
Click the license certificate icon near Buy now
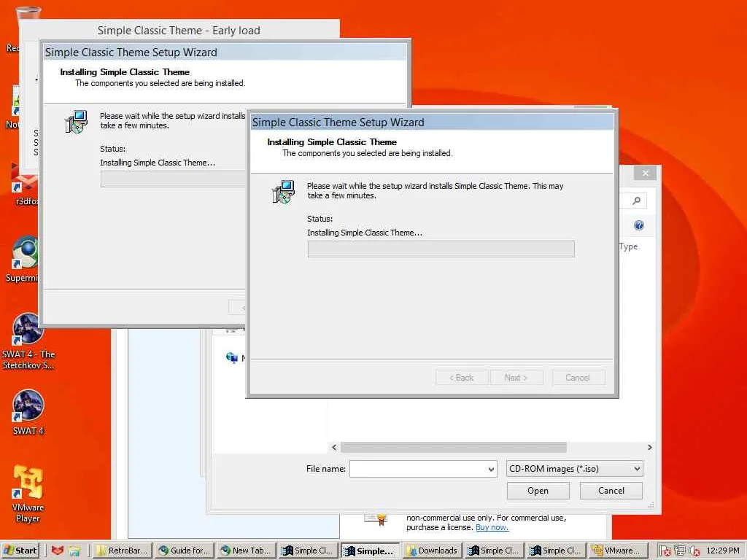(x=376, y=519)
